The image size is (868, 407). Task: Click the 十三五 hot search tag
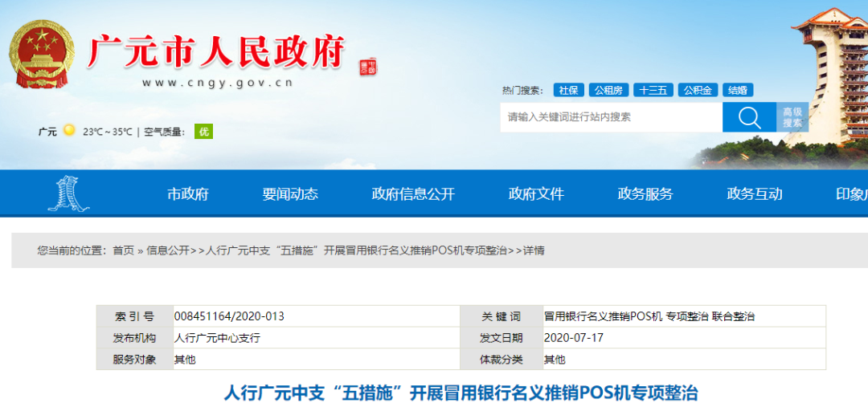[x=653, y=90]
